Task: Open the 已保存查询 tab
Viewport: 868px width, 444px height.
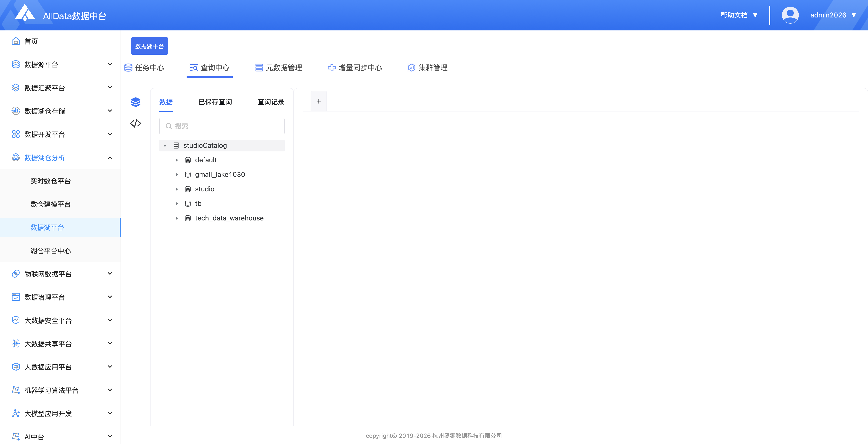Action: pyautogui.click(x=215, y=102)
